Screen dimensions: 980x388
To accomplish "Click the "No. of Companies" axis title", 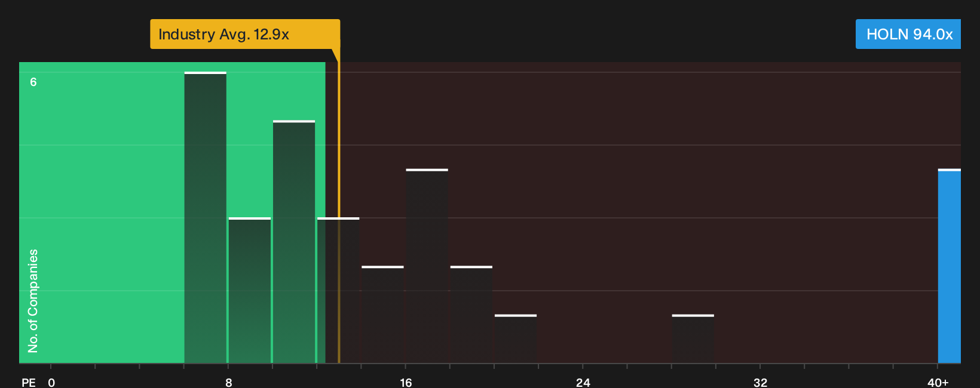I will 33,301.
